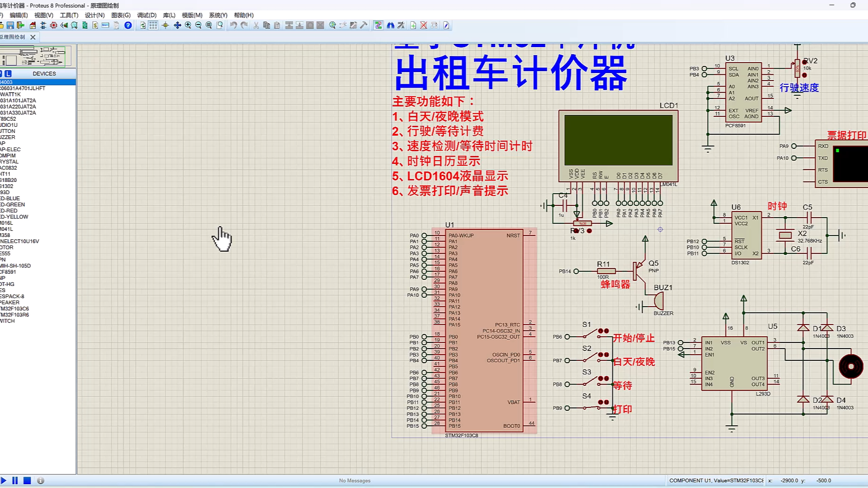Open Source Code 01 icon
The width and height of the screenshot is (868, 488).
[106, 25]
